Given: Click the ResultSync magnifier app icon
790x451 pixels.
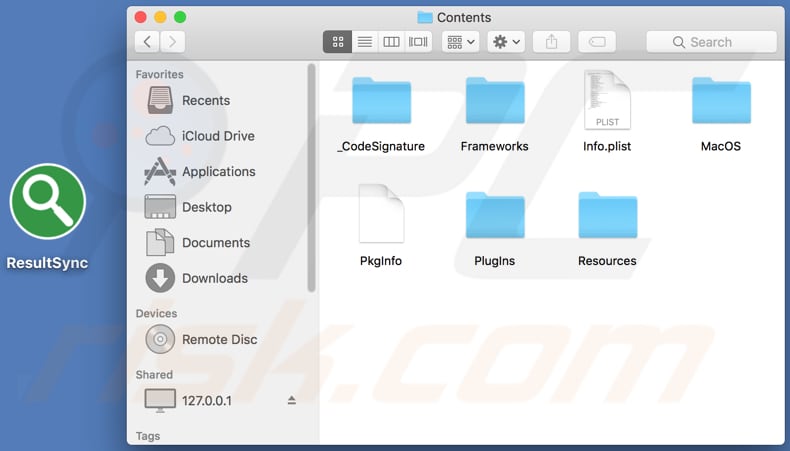Looking at the screenshot, I should pyautogui.click(x=48, y=201).
